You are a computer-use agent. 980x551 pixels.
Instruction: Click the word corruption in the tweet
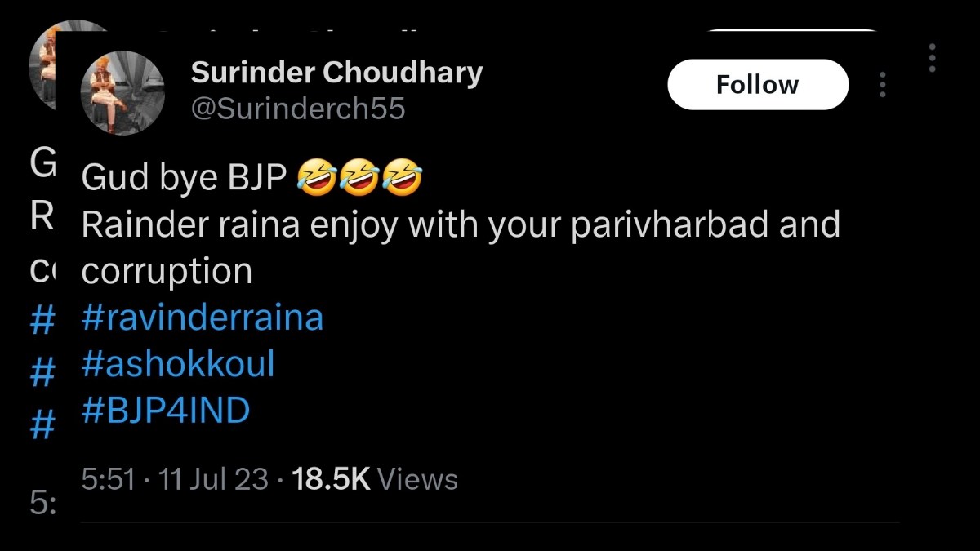click(x=167, y=272)
